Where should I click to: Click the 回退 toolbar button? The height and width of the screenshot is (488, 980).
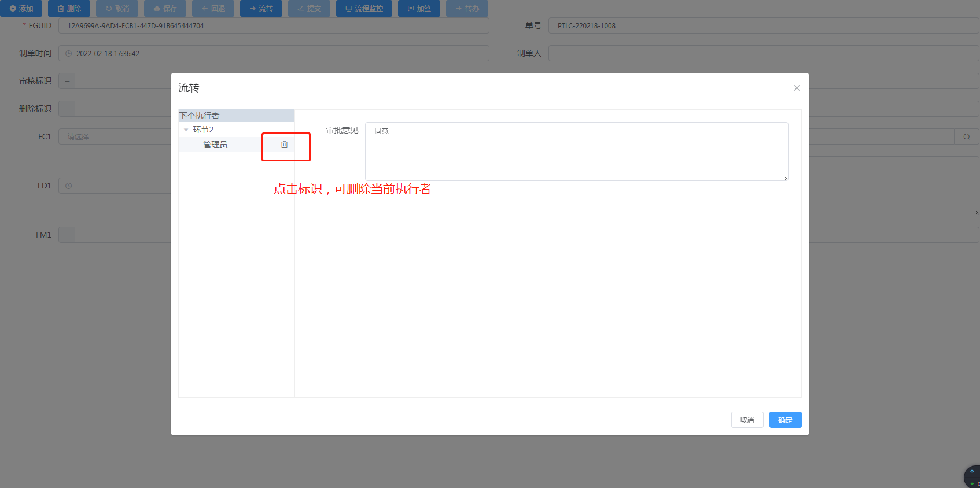click(x=213, y=9)
